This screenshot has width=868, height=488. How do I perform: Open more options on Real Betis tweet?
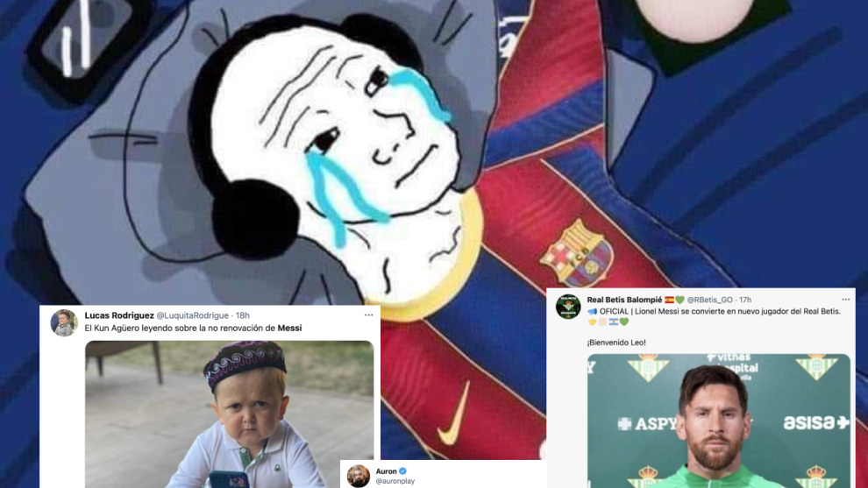(x=845, y=300)
